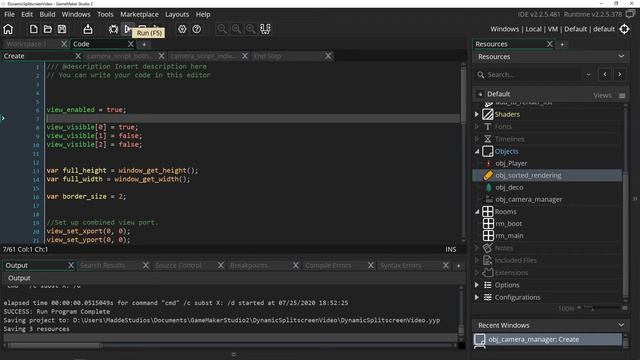Open the resource tree Views menu icon
This screenshot has height=360, width=640.
(x=622, y=96)
